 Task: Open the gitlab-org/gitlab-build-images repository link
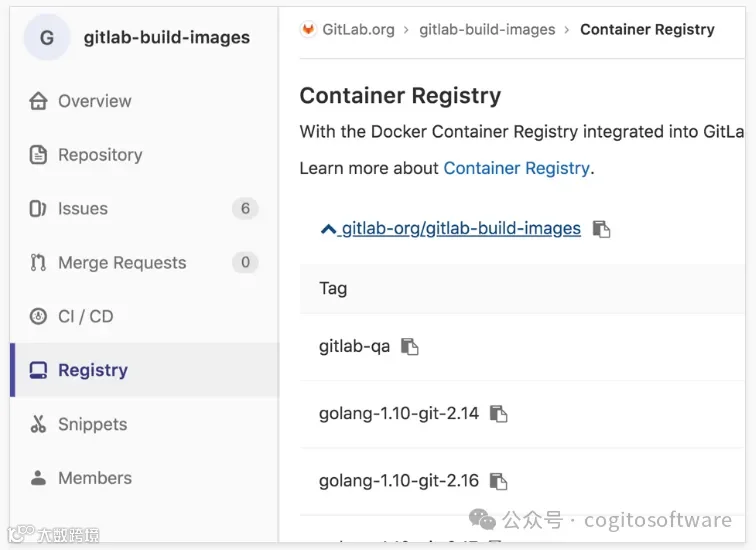coord(461,228)
